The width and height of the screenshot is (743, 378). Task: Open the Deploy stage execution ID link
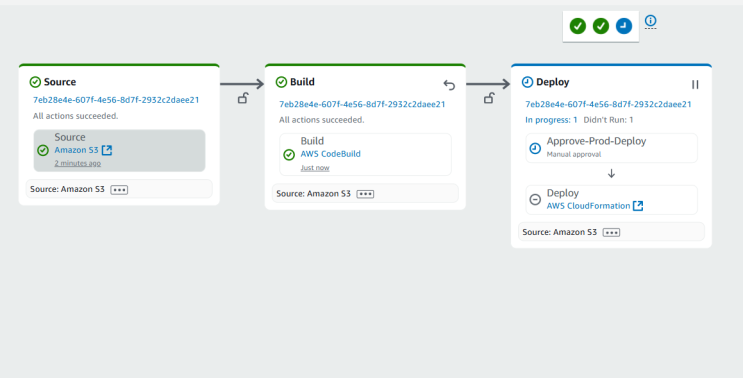(608, 104)
